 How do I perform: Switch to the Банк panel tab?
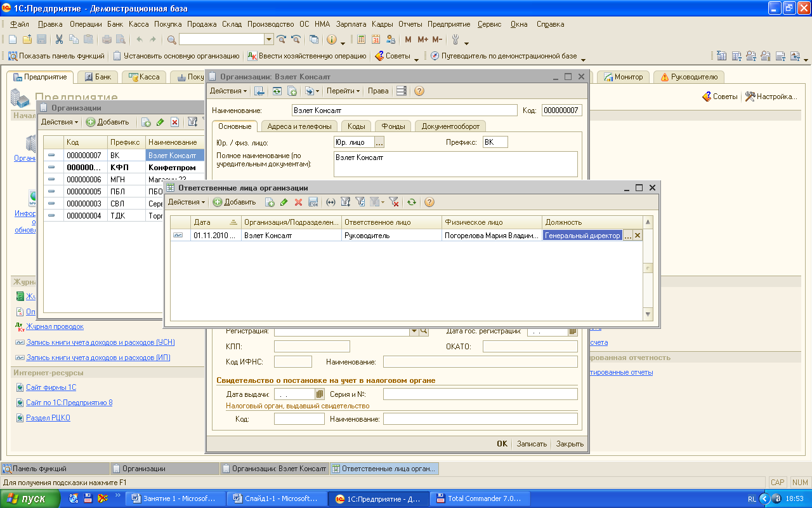[97, 77]
